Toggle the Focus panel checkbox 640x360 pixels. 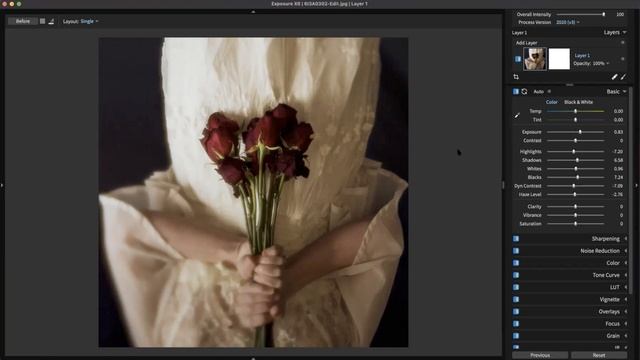(x=516, y=324)
